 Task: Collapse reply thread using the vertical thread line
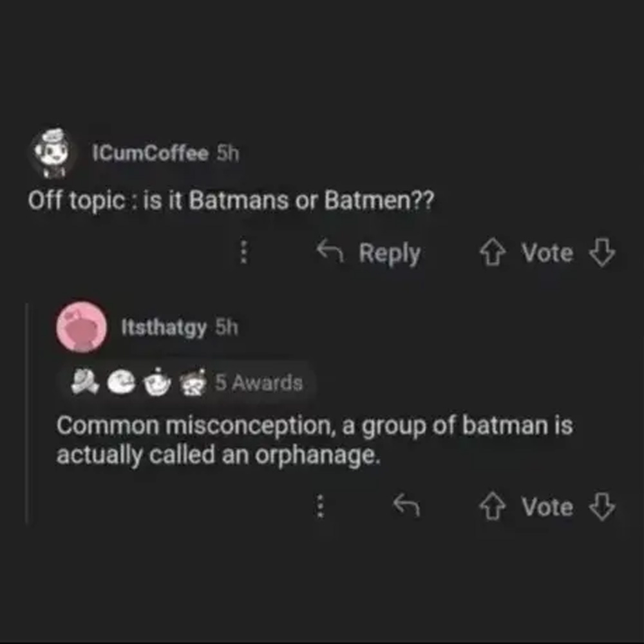point(26,412)
